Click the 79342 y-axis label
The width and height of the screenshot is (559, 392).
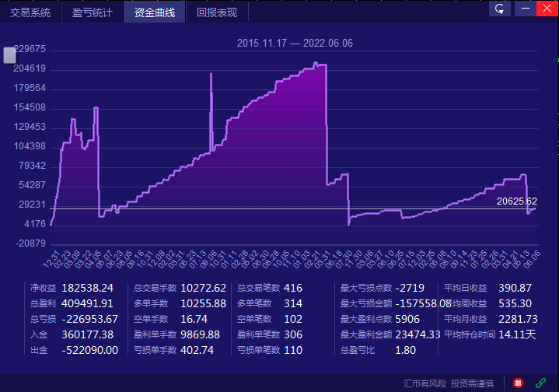[x=32, y=166]
